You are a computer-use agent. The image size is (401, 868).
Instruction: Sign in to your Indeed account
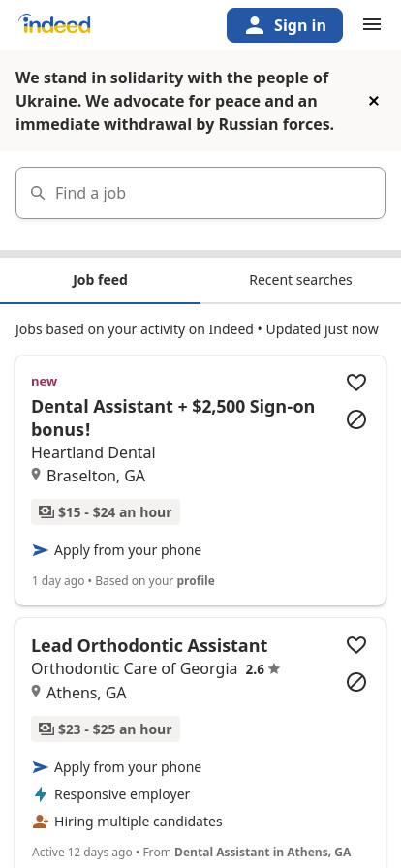pos(285,25)
